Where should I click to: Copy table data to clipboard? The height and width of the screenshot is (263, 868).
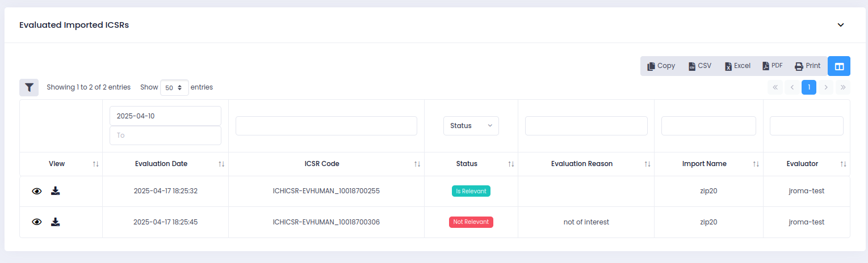click(661, 66)
